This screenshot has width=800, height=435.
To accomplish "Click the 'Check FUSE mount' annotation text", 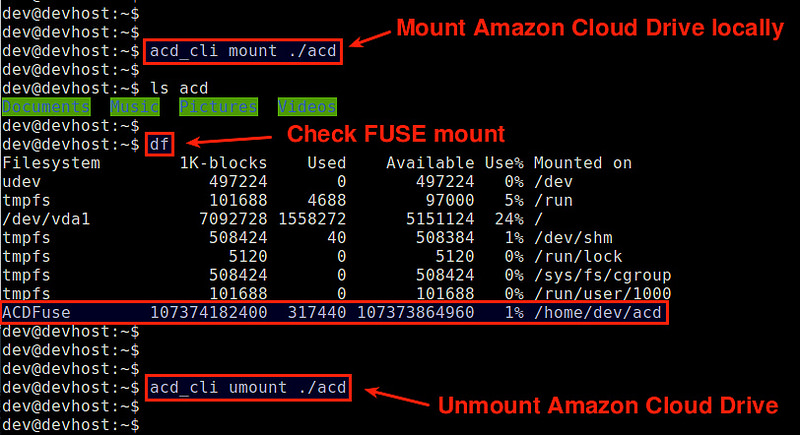I will click(x=396, y=134).
